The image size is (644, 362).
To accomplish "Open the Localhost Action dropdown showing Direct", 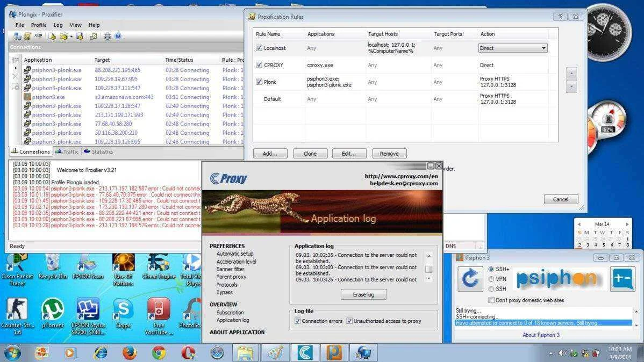I will [x=513, y=48].
